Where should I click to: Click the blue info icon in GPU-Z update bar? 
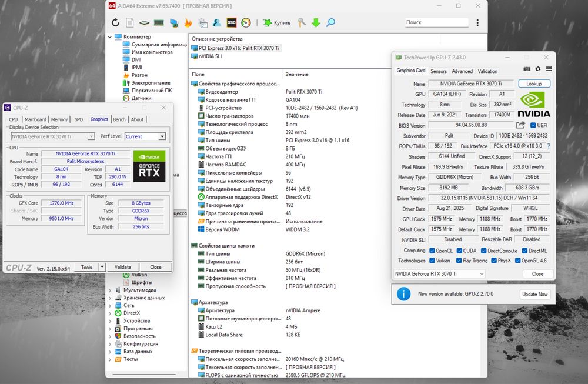[403, 294]
